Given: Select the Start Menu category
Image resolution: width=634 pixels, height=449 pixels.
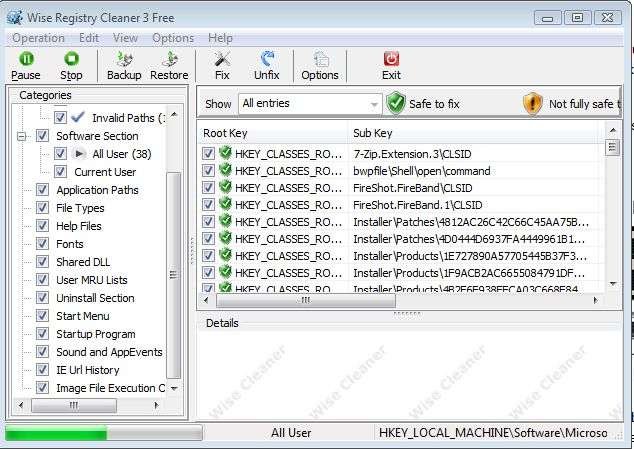Looking at the screenshot, I should pos(83,316).
